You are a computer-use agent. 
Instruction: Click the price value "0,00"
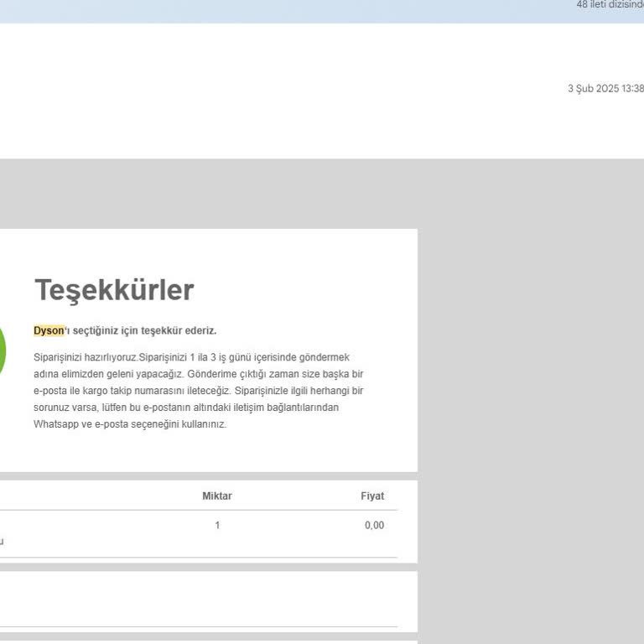click(375, 525)
